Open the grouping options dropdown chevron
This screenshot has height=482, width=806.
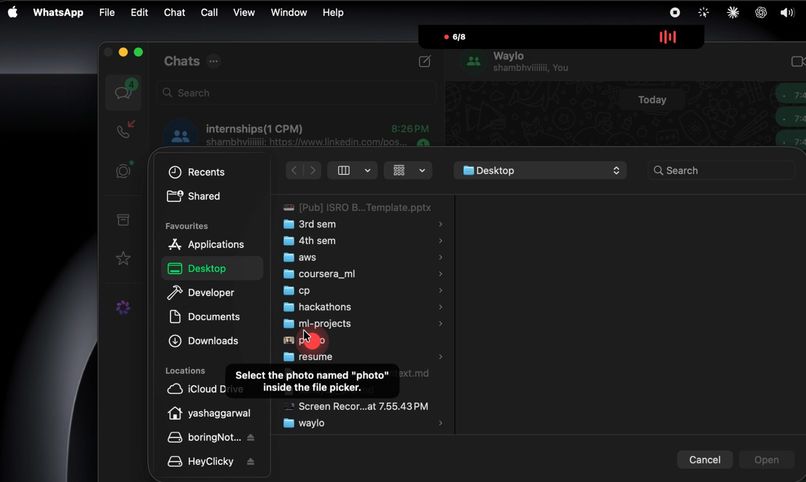click(x=422, y=171)
